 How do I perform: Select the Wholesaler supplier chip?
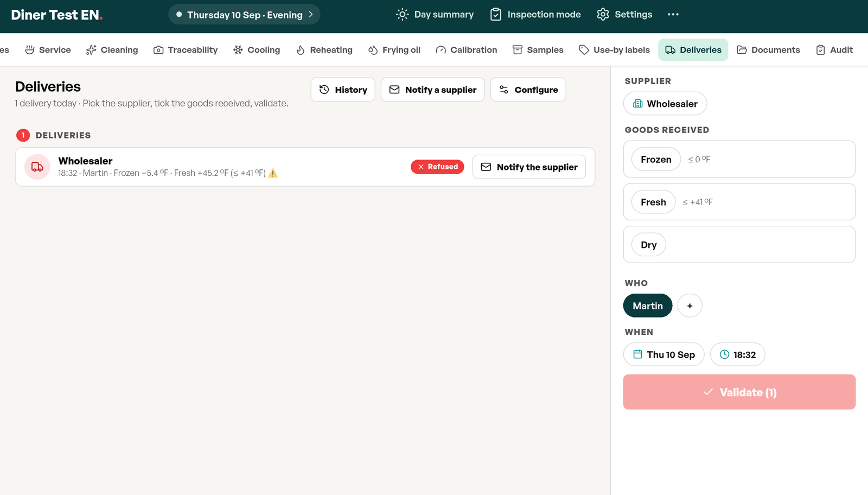[x=665, y=104]
